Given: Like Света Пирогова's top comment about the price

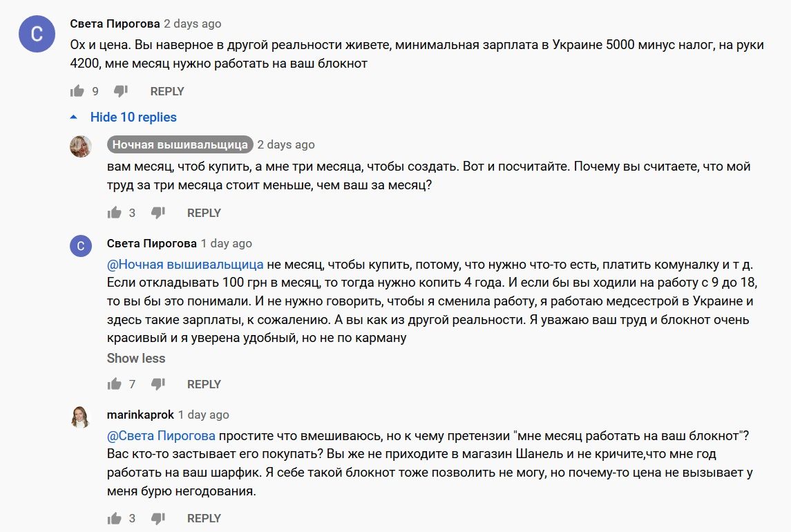Looking at the screenshot, I should (77, 91).
